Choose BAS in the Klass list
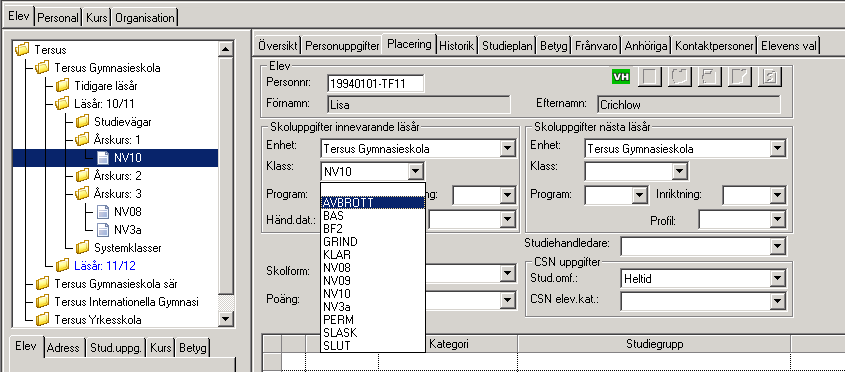845x372 pixels. [372, 216]
